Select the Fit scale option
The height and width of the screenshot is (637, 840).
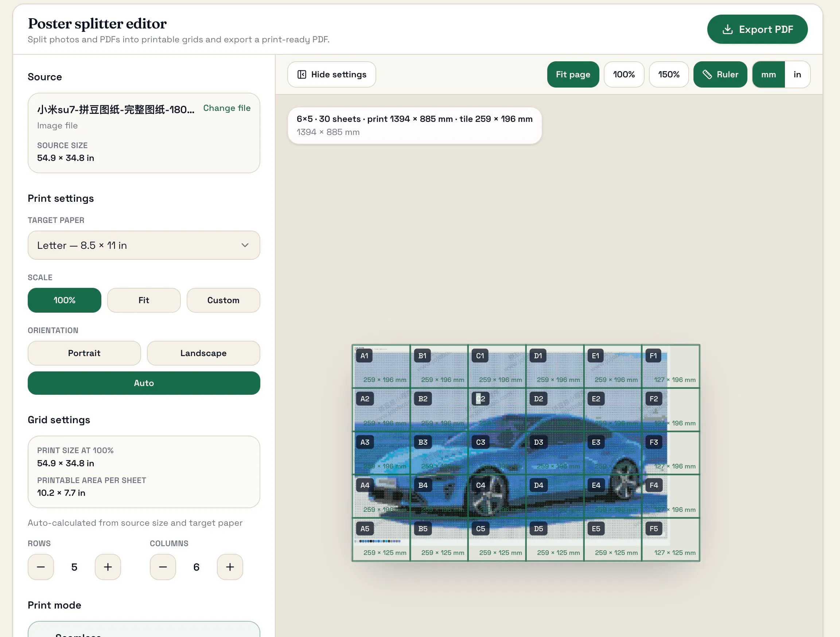tap(144, 300)
